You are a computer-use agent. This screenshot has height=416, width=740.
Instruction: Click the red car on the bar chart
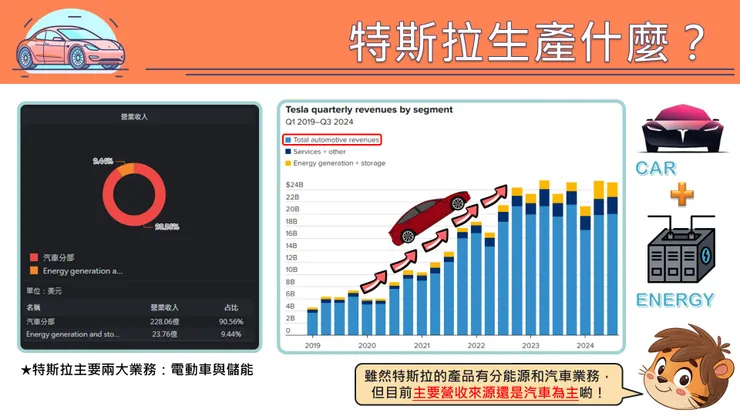(x=429, y=216)
